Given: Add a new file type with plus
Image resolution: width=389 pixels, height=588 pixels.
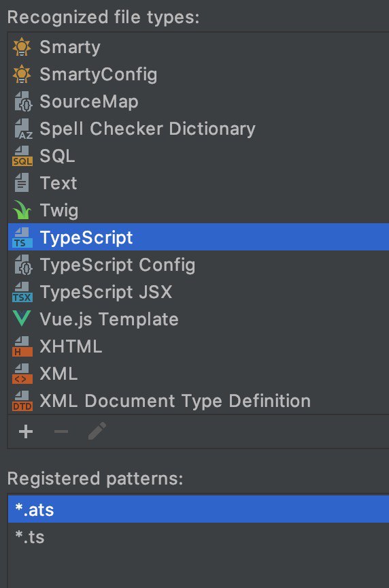Looking at the screenshot, I should point(26,431).
